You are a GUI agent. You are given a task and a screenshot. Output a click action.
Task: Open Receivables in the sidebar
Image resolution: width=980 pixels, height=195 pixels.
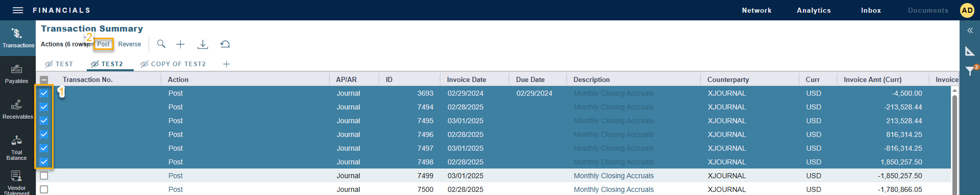point(17,109)
